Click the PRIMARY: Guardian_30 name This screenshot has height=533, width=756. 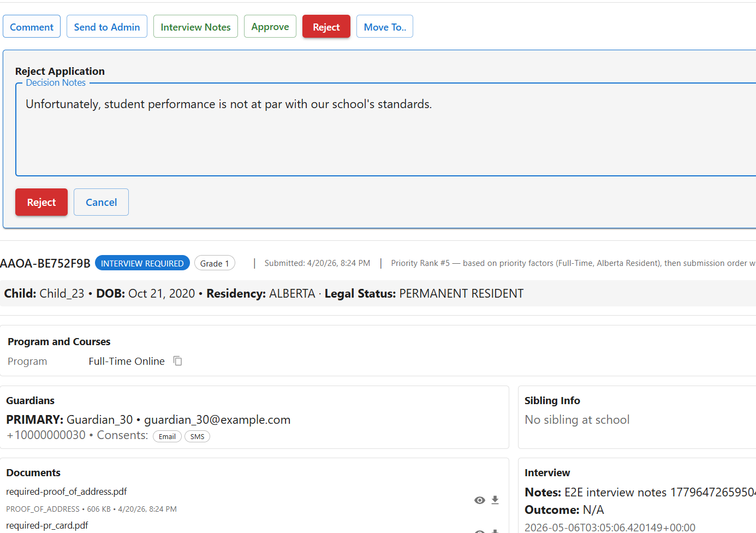[69, 419]
